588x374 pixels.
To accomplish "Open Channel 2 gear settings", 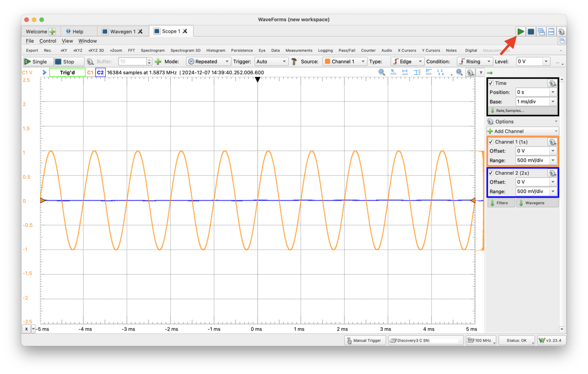I will 552,173.
